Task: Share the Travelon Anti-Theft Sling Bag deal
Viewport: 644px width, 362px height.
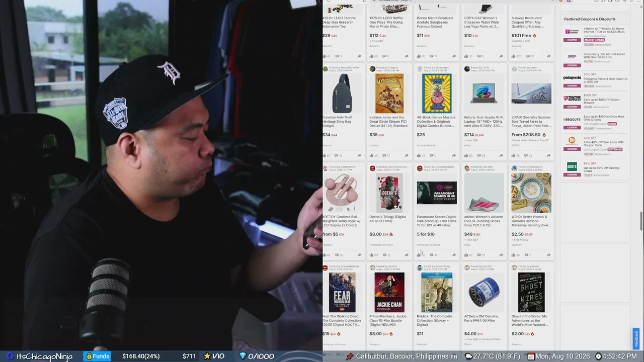Action: [x=359, y=155]
